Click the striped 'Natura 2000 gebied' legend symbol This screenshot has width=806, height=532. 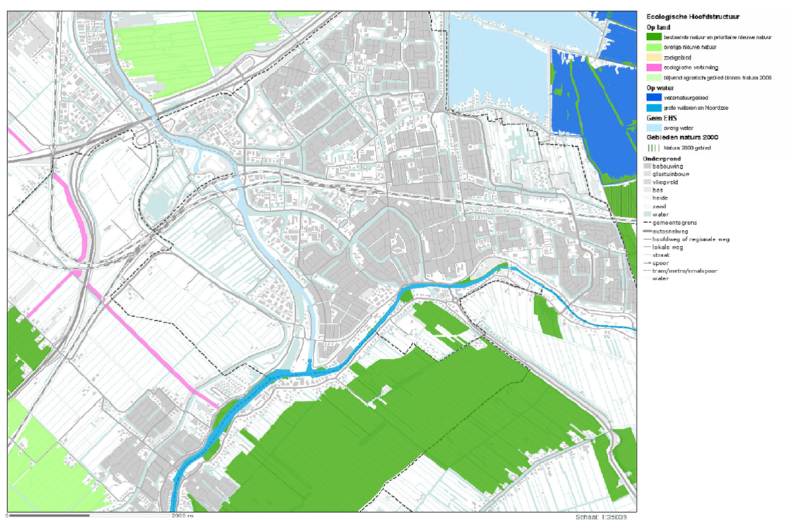pyautogui.click(x=653, y=148)
